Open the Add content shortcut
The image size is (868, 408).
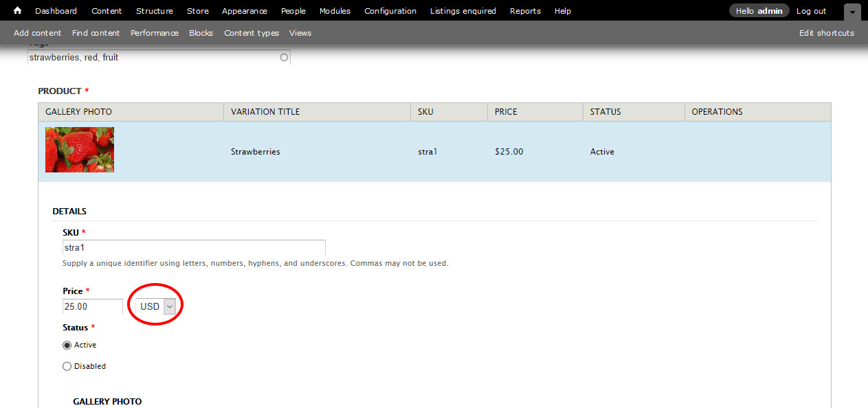click(37, 33)
